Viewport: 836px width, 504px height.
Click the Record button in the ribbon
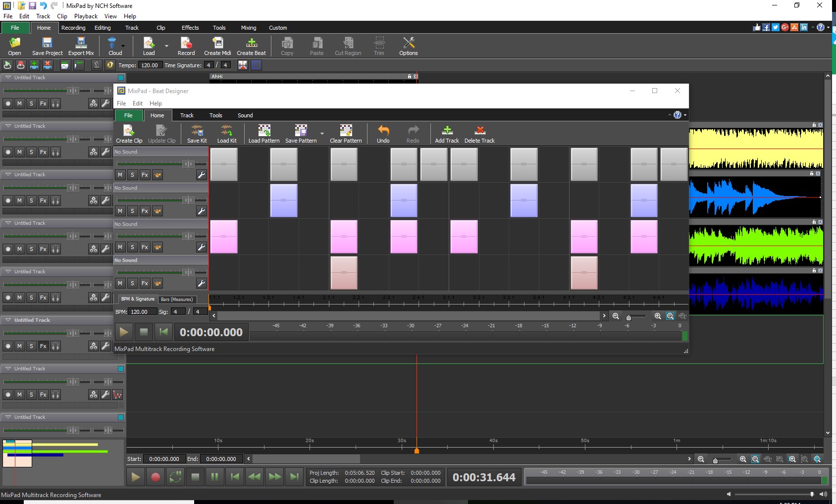coord(186,46)
